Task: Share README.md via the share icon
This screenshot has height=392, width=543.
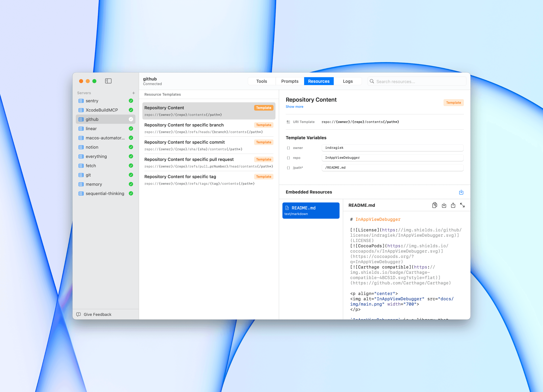Action: 453,205
